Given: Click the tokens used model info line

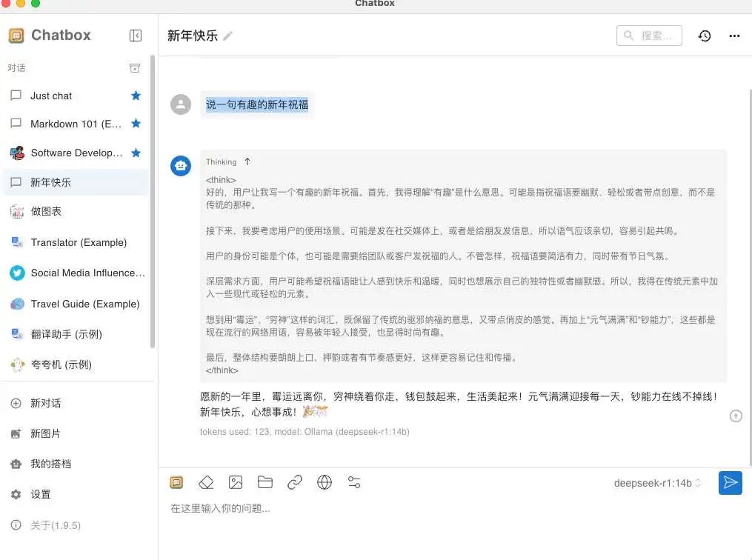Looking at the screenshot, I should tap(305, 432).
